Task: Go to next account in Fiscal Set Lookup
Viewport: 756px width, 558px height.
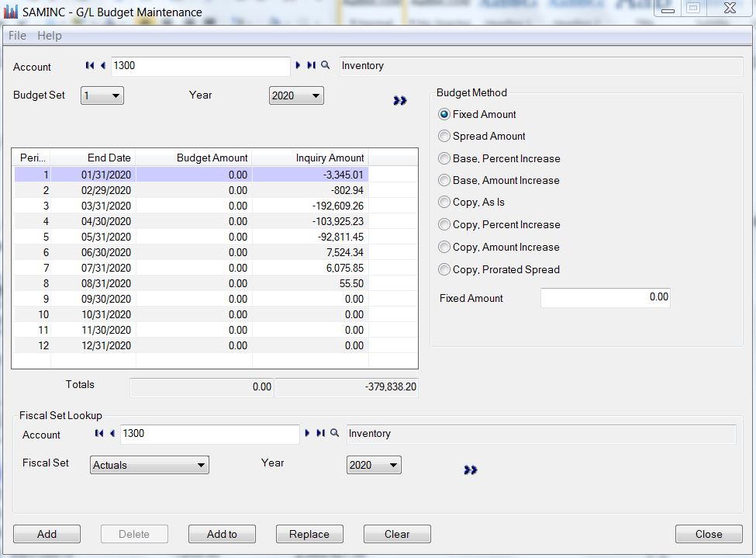Action: (307, 433)
